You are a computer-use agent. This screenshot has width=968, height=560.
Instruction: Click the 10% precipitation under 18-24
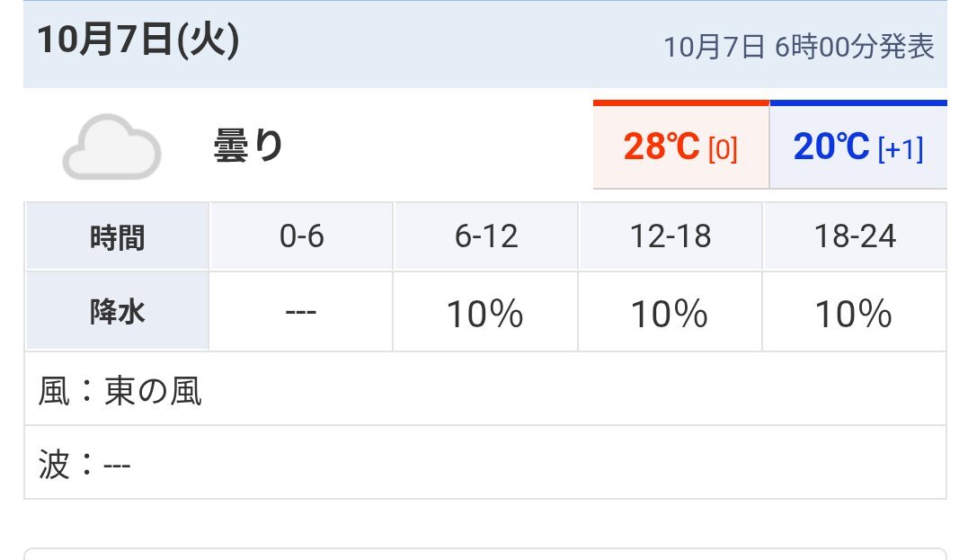[854, 314]
